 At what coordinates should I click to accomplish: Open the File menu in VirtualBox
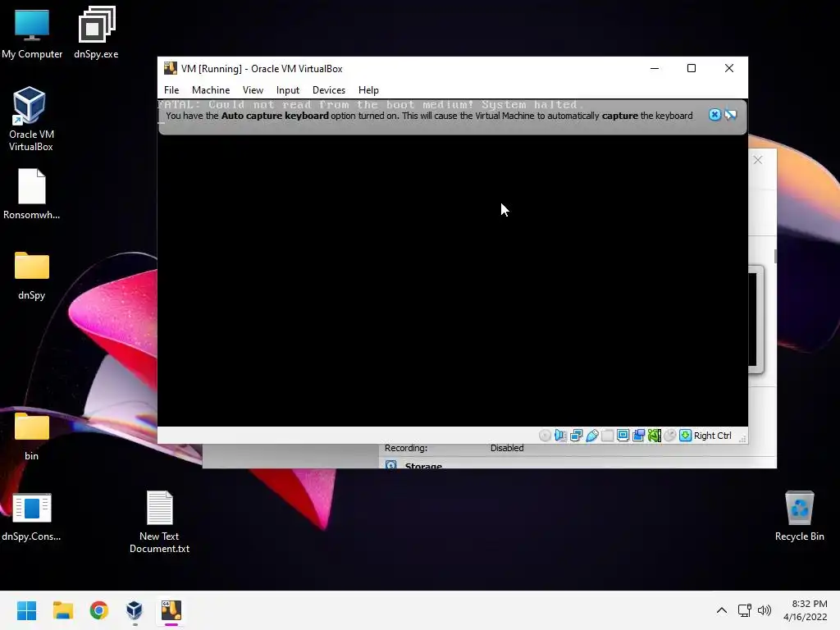[x=171, y=90]
